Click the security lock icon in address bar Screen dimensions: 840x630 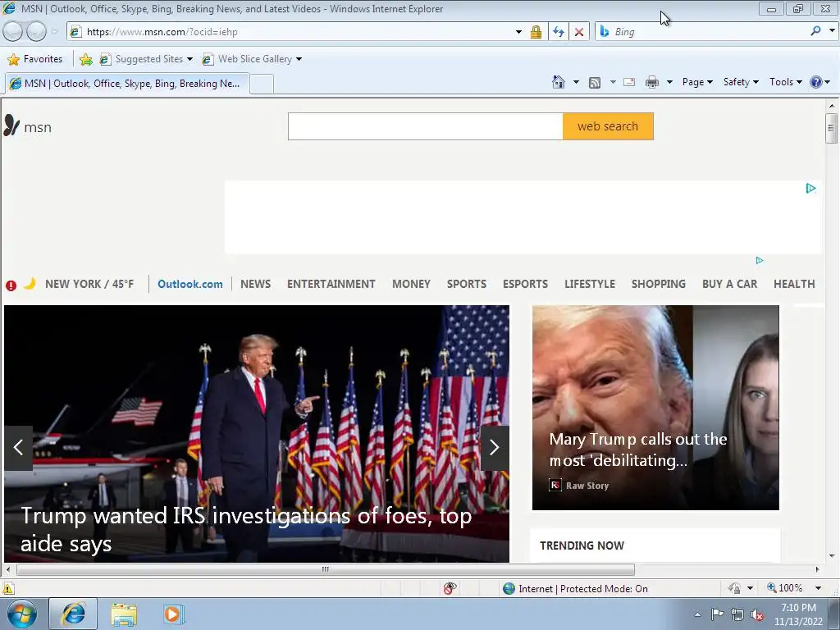click(536, 32)
